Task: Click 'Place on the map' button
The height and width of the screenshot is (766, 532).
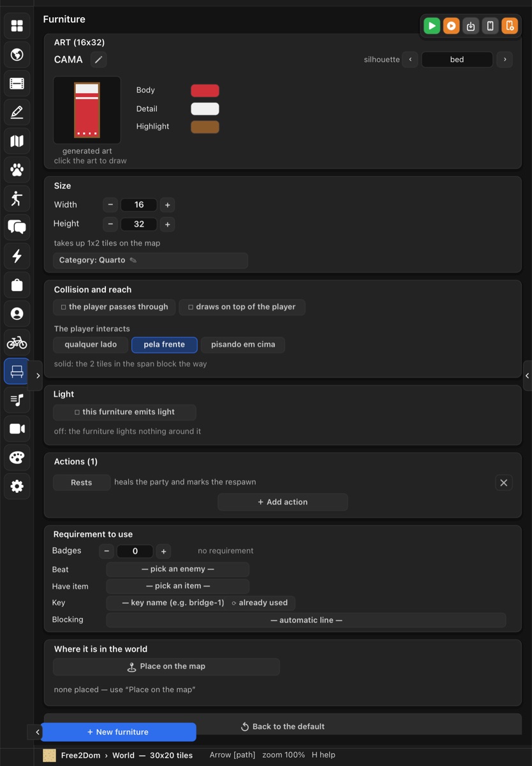Action: 166,666
